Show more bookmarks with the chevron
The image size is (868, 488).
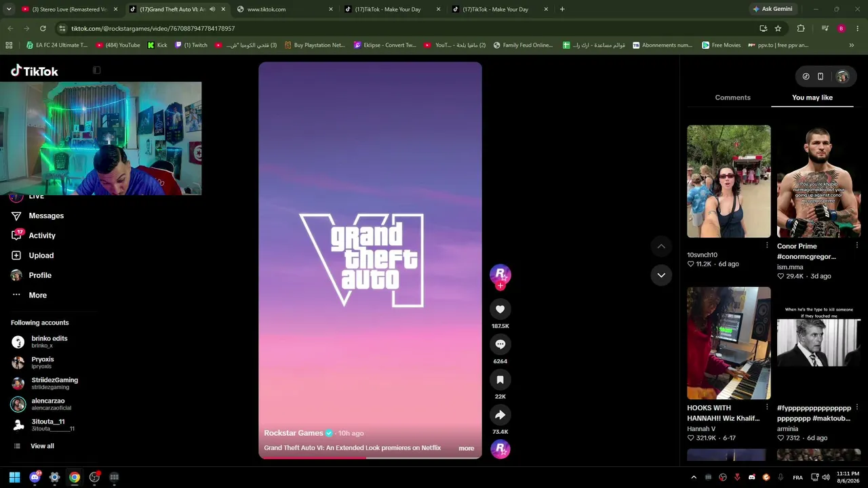tap(852, 45)
